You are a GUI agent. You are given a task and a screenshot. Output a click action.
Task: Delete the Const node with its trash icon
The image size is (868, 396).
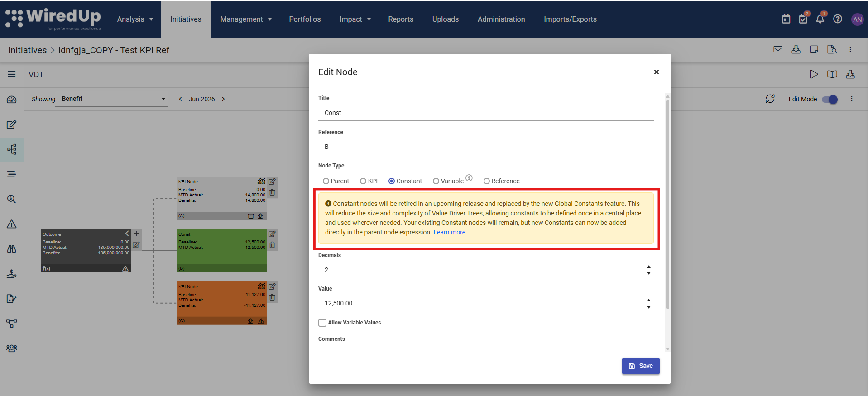(x=272, y=245)
